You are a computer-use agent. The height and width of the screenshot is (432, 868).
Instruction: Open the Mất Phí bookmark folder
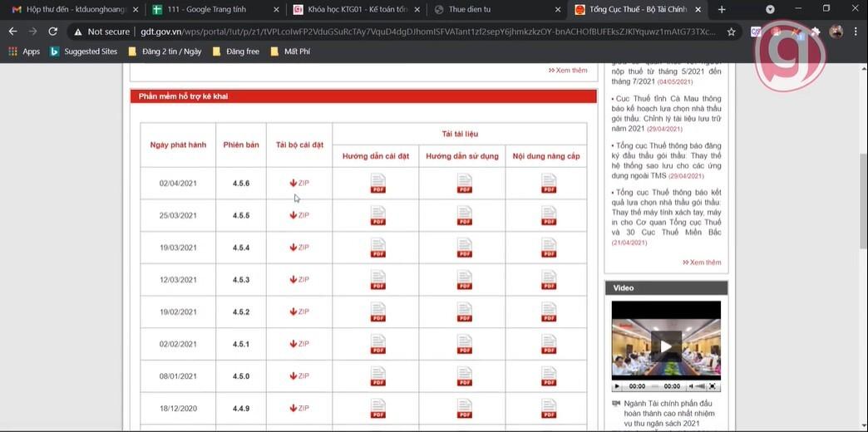point(291,52)
